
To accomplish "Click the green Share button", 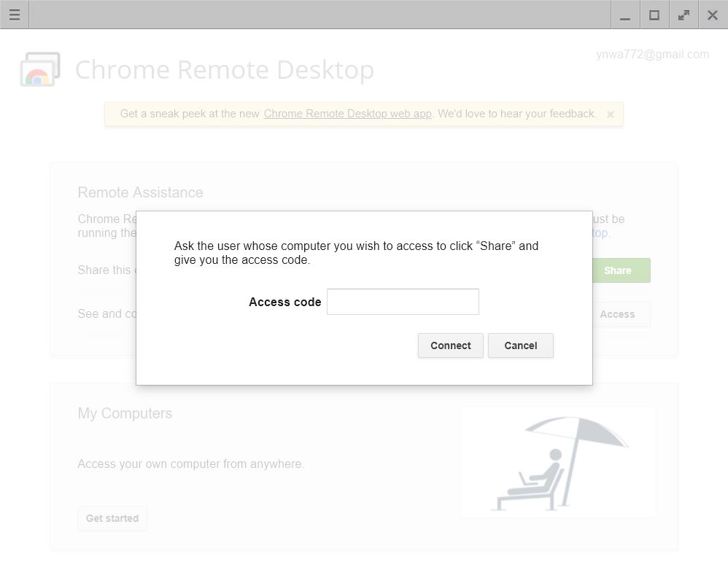I will (x=621, y=270).
